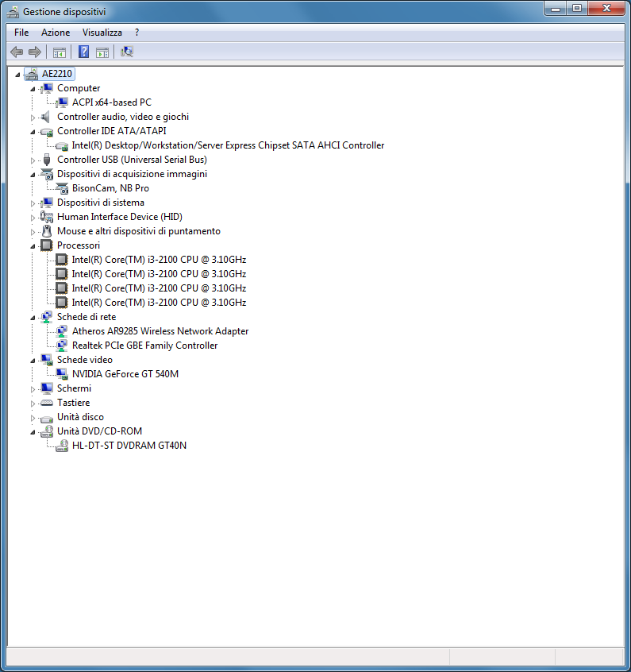Select the BisonCam, NB Pro webcam icon
The image size is (631, 672).
pyautogui.click(x=62, y=188)
